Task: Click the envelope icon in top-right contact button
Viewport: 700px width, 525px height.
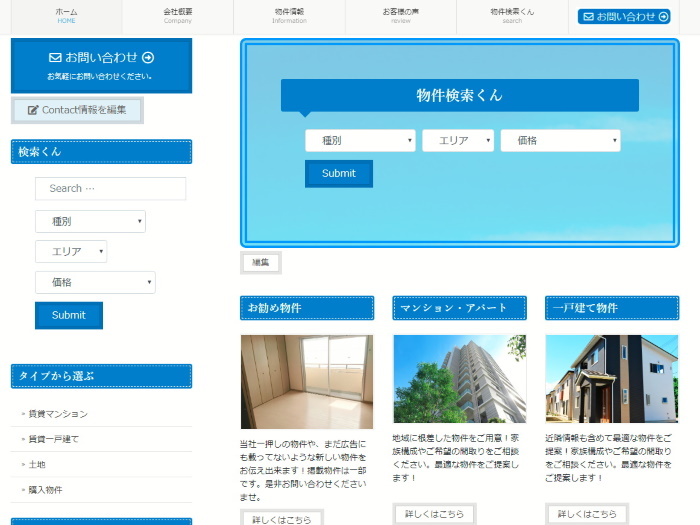Action: coord(587,17)
